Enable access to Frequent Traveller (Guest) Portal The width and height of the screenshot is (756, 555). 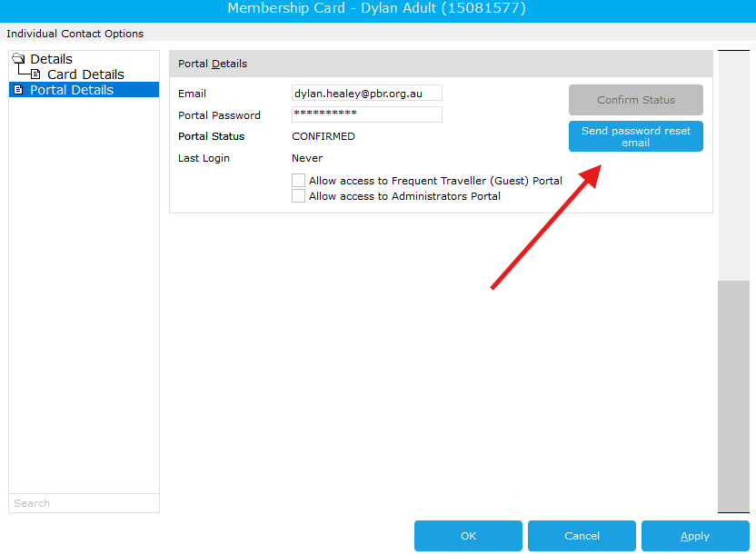[298, 180]
